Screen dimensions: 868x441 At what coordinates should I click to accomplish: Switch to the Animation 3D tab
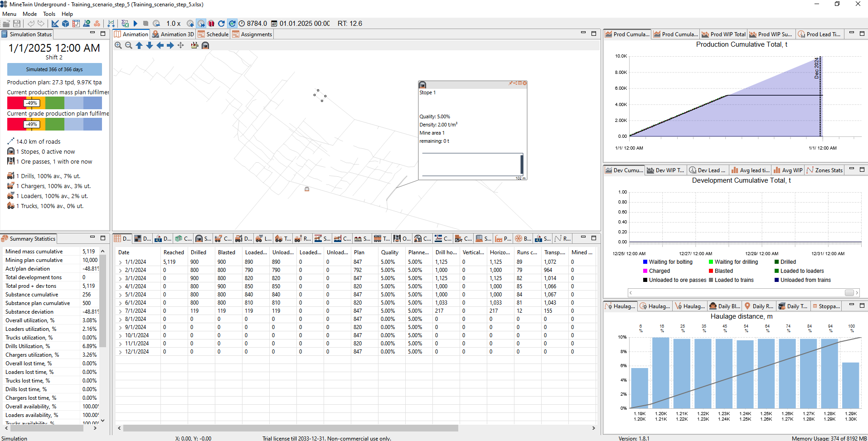[x=173, y=34]
